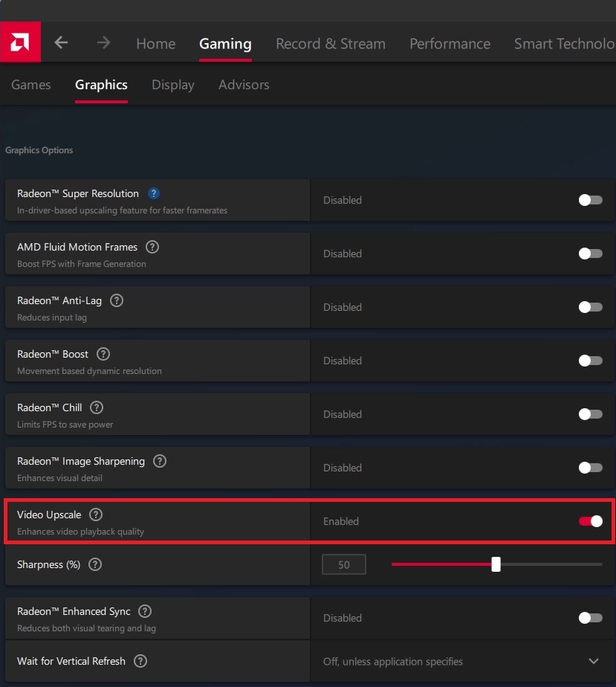
Task: Click 'Boost FPS with Frame Generation' description
Action: point(82,264)
